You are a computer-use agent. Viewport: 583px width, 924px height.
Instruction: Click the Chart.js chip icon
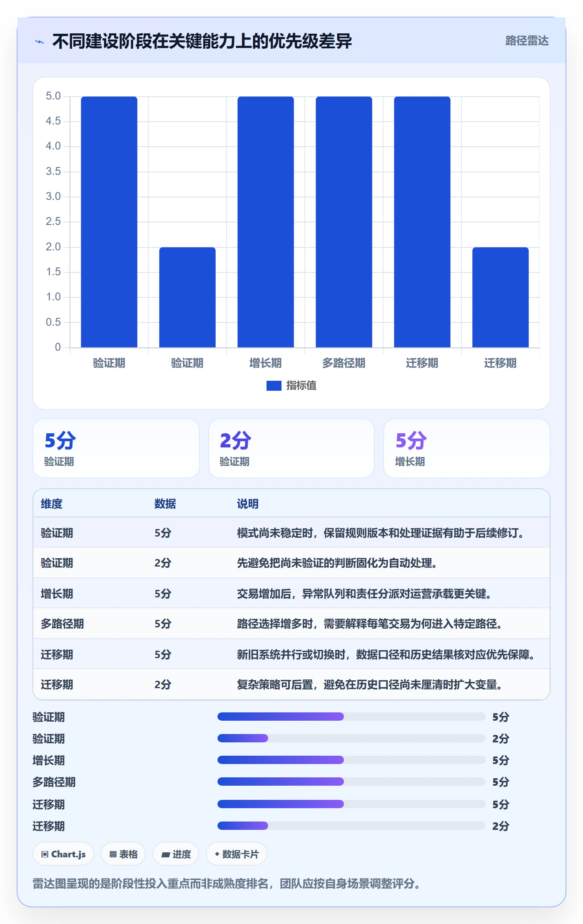coord(45,854)
